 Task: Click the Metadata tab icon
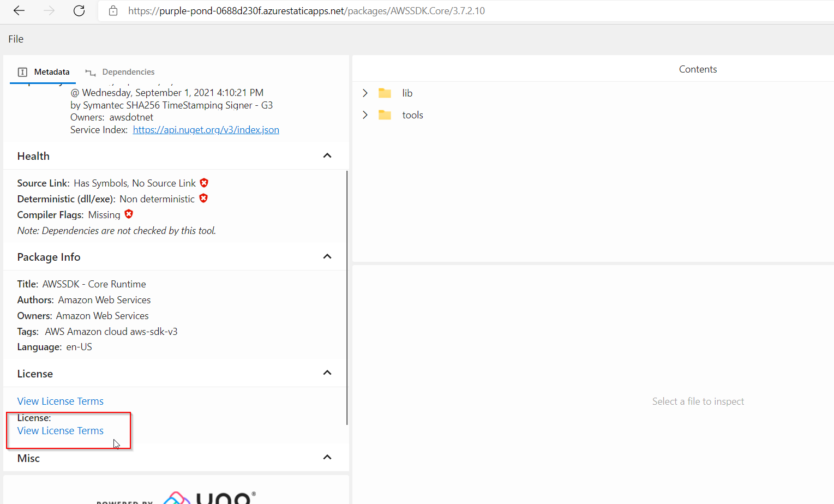pos(22,71)
